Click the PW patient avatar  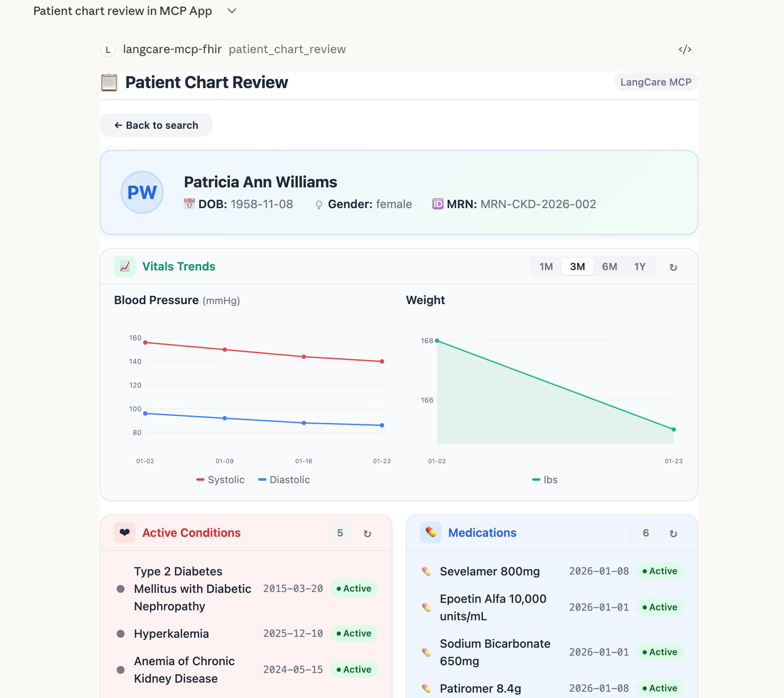pos(142,192)
